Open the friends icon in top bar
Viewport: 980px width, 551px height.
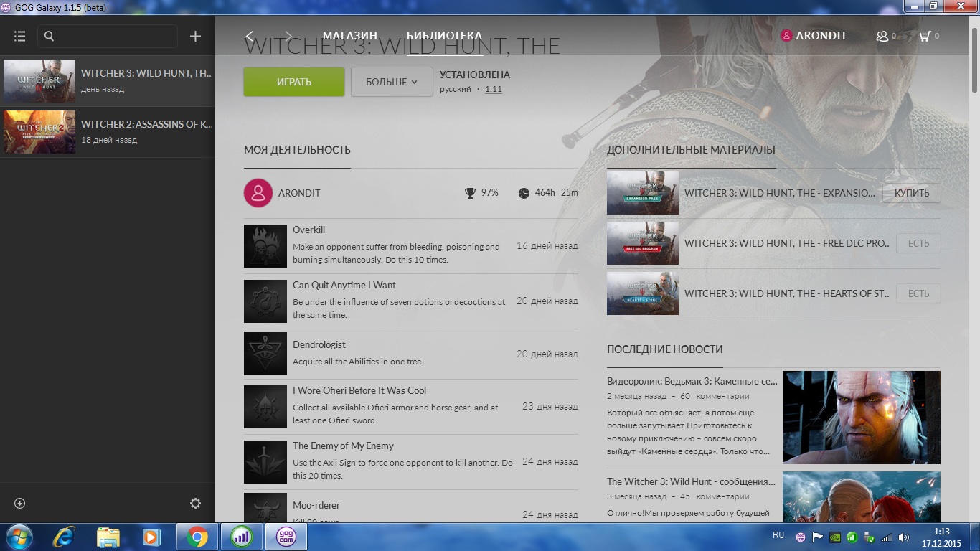coord(882,36)
